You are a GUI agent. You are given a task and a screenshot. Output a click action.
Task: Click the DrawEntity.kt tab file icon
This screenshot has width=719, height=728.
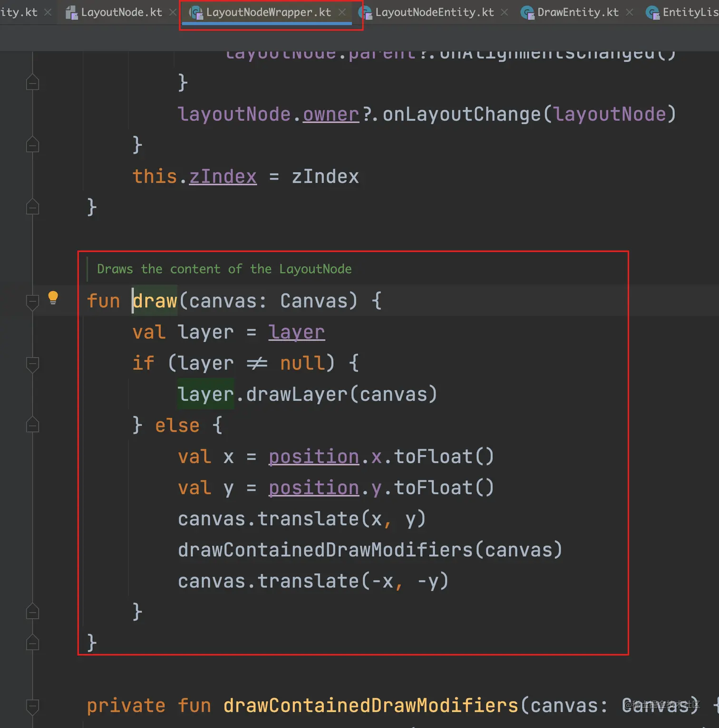point(527,12)
